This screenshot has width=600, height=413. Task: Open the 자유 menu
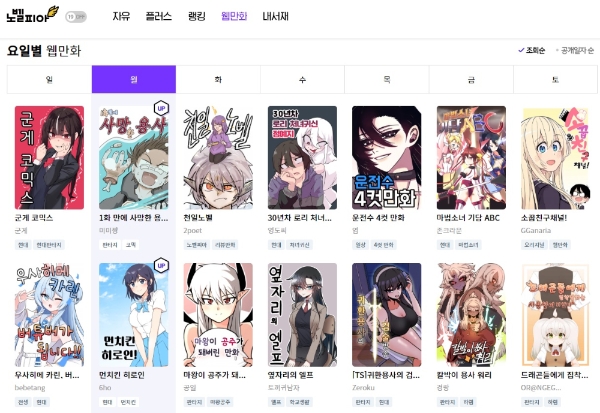click(121, 16)
